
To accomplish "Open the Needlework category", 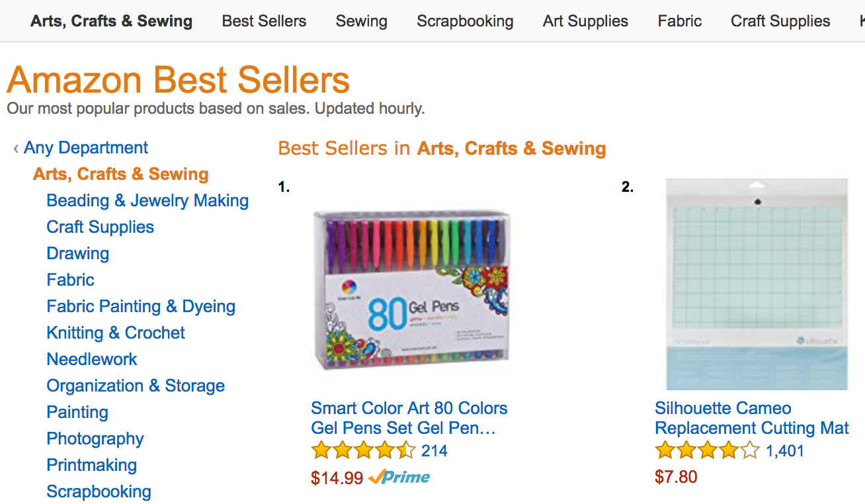I will point(91,359).
